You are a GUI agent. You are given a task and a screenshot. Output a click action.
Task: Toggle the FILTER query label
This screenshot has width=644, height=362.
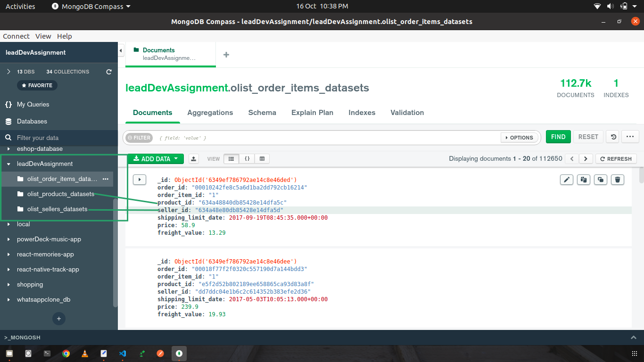tap(139, 138)
